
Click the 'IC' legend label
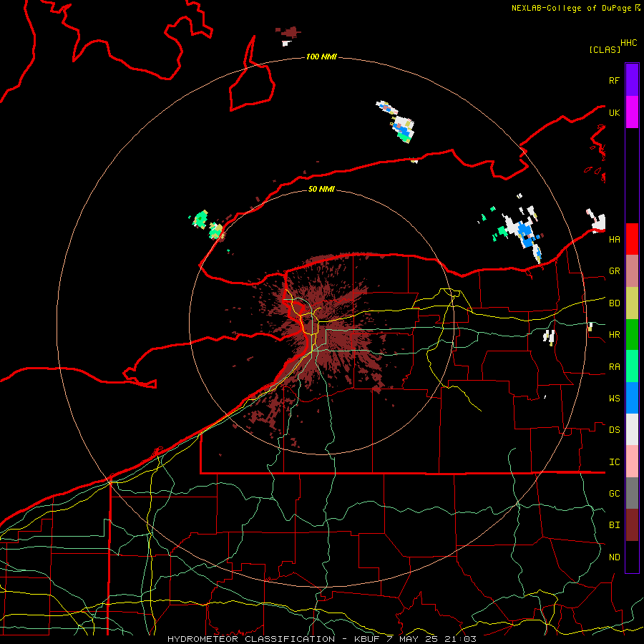point(614,462)
